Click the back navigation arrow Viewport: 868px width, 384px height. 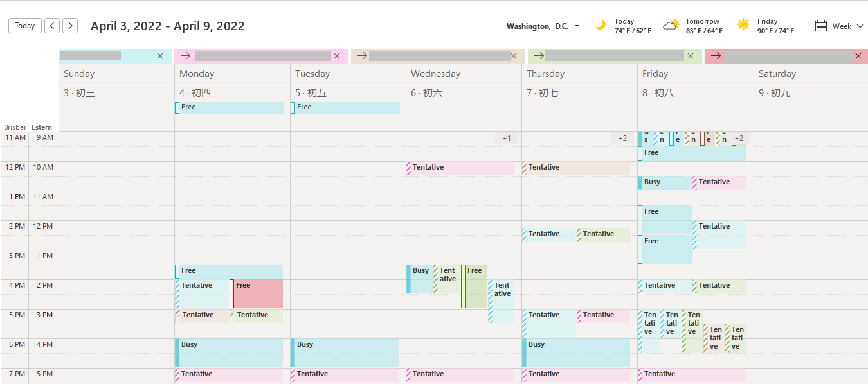pyautogui.click(x=51, y=25)
